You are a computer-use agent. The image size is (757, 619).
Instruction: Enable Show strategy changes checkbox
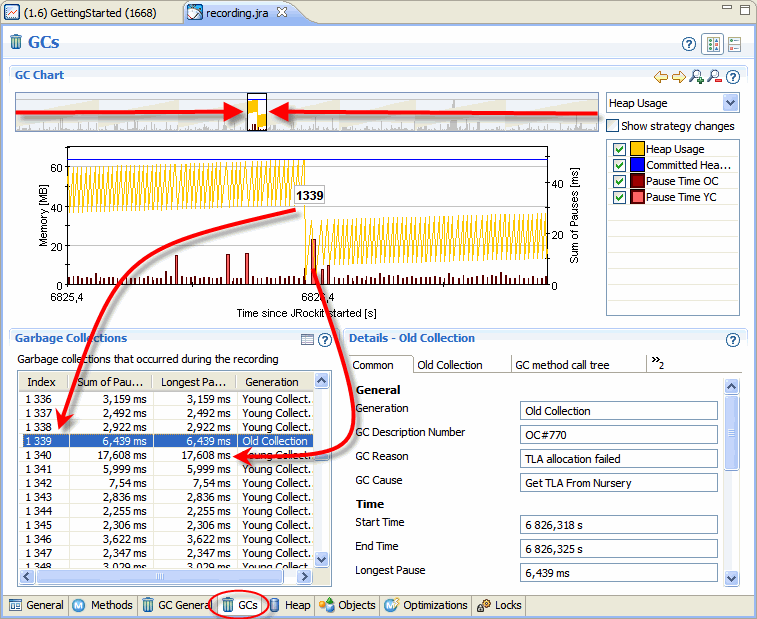click(613, 126)
